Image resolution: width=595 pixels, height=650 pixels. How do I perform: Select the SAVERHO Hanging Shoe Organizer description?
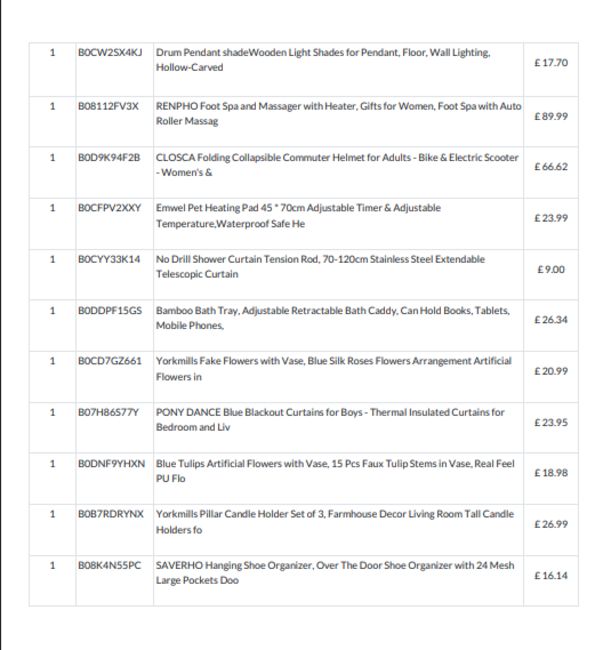(335, 572)
